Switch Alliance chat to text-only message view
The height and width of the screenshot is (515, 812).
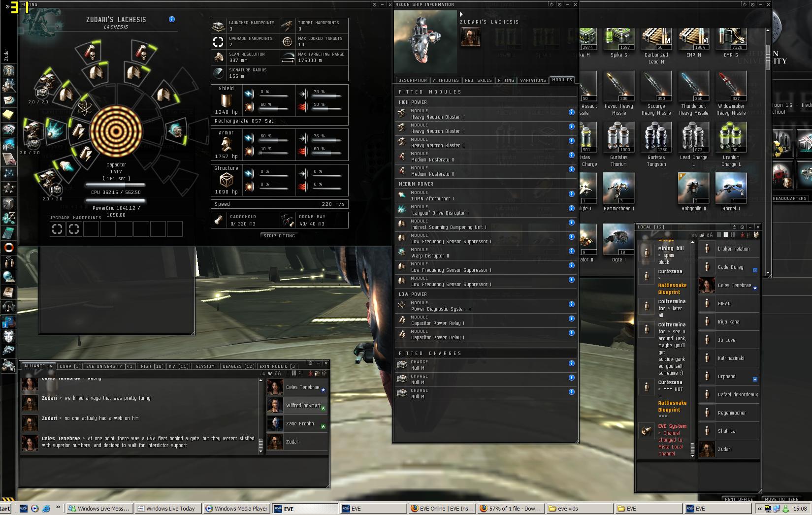[x=287, y=373]
